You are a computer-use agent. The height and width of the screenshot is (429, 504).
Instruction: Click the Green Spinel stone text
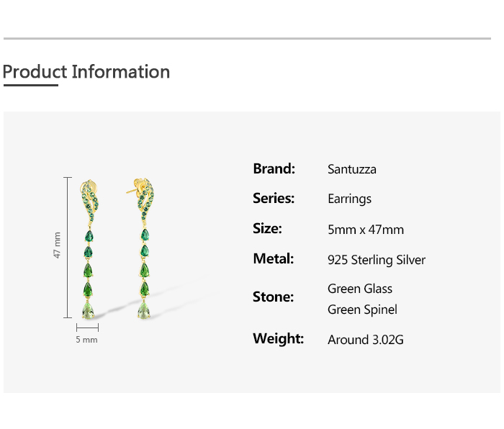point(363,310)
